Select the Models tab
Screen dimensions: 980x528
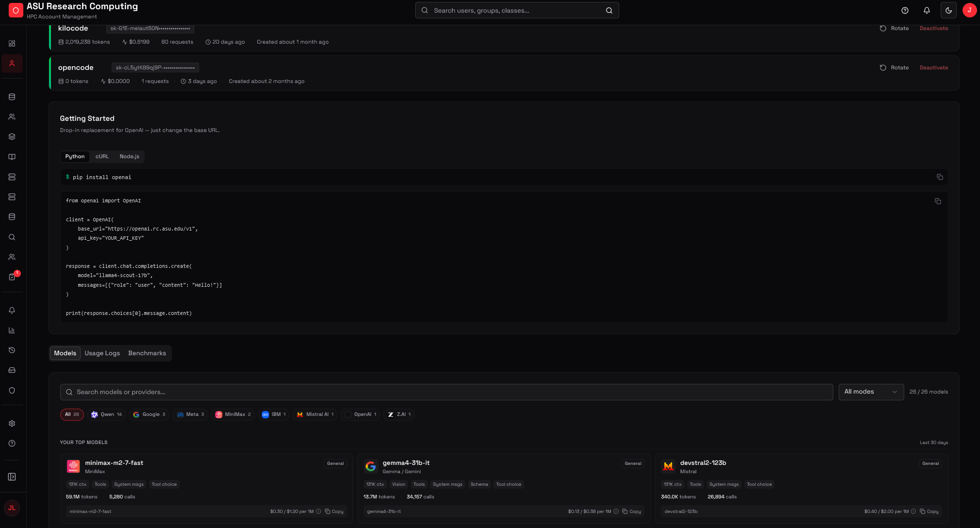coord(65,353)
